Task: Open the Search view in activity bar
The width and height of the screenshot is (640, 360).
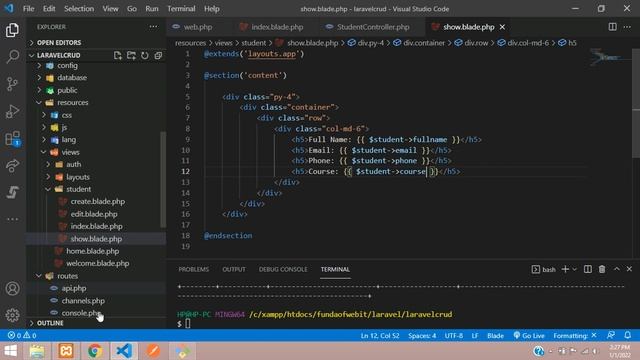Action: [x=12, y=57]
